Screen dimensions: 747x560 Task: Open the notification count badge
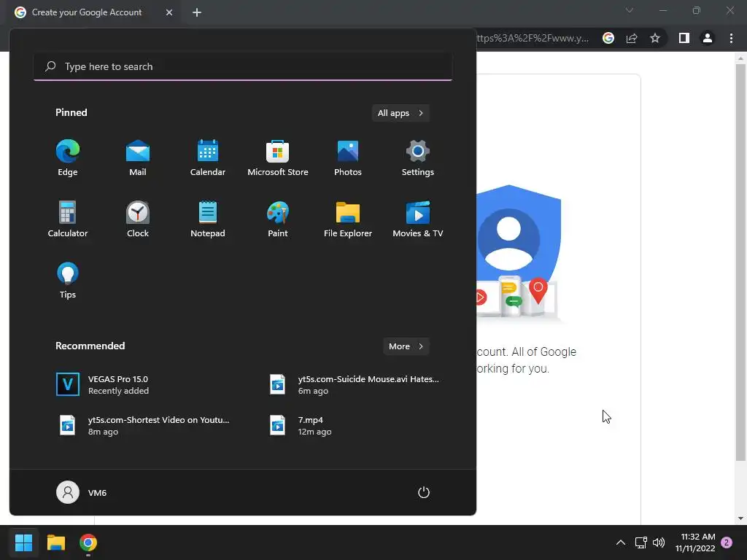(x=727, y=542)
